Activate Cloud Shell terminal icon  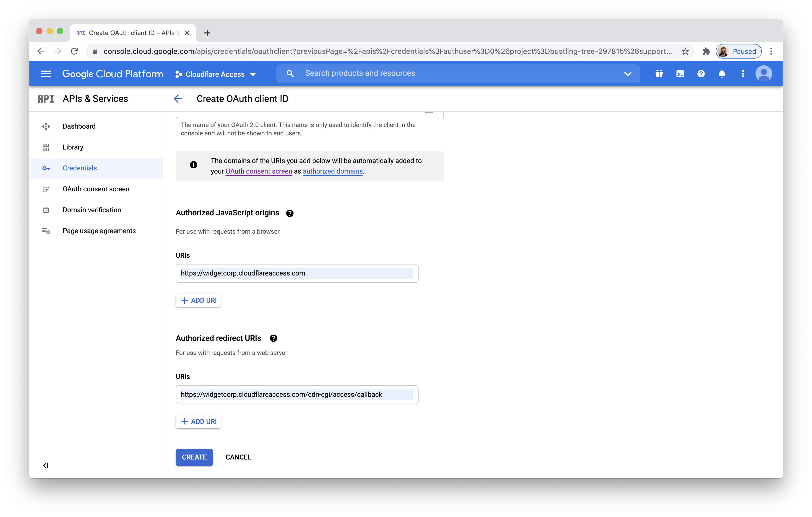pyautogui.click(x=680, y=74)
